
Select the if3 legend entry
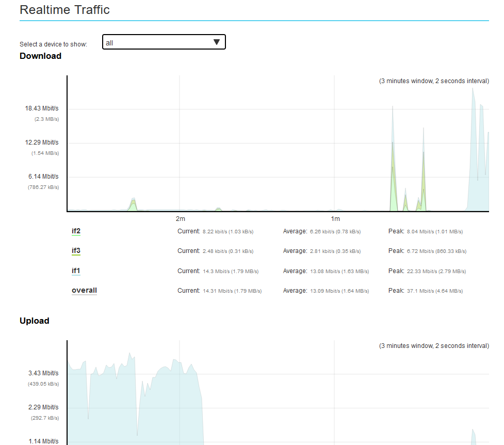(76, 251)
